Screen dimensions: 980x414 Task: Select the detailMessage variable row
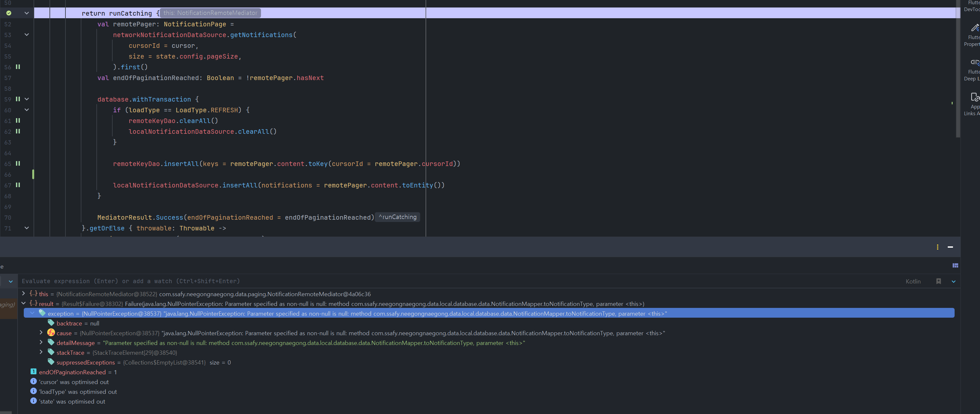pyautogui.click(x=75, y=343)
